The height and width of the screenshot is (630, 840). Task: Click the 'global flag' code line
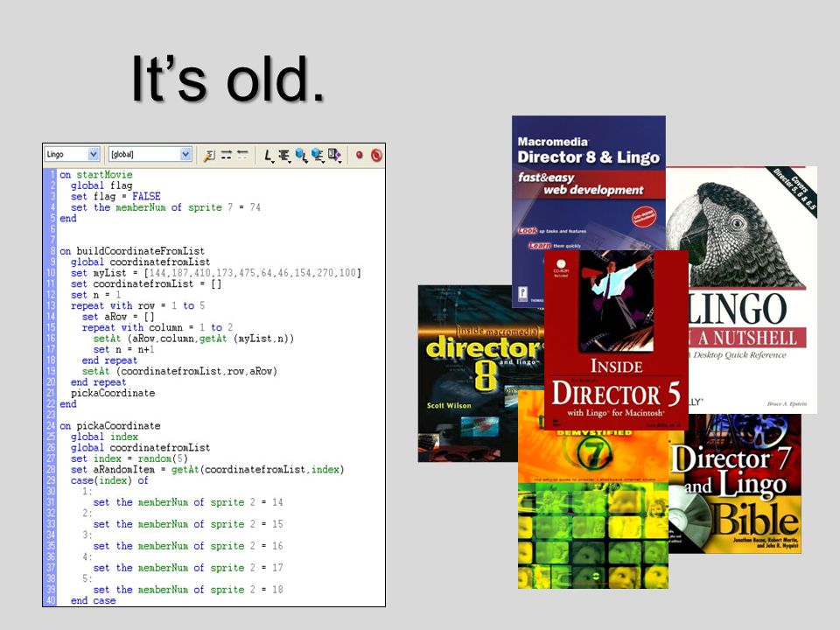(101, 185)
